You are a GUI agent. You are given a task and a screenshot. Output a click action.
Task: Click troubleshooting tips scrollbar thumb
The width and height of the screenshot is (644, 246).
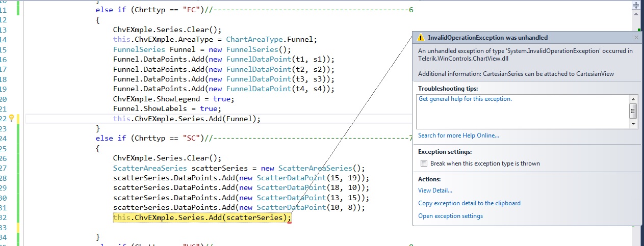(633, 111)
